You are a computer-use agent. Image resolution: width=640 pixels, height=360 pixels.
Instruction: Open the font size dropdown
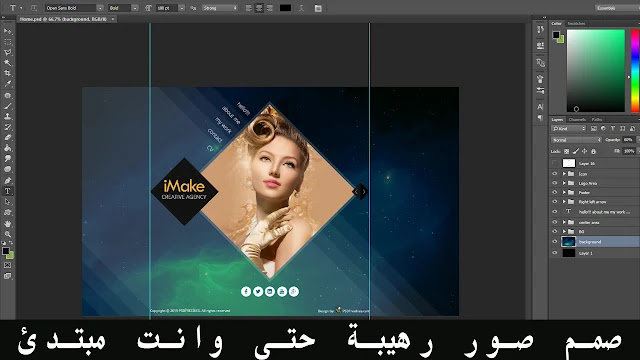pyautogui.click(x=182, y=8)
